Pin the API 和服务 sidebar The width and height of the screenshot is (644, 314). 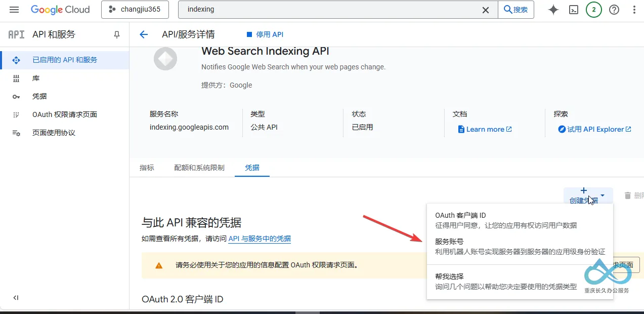(117, 34)
